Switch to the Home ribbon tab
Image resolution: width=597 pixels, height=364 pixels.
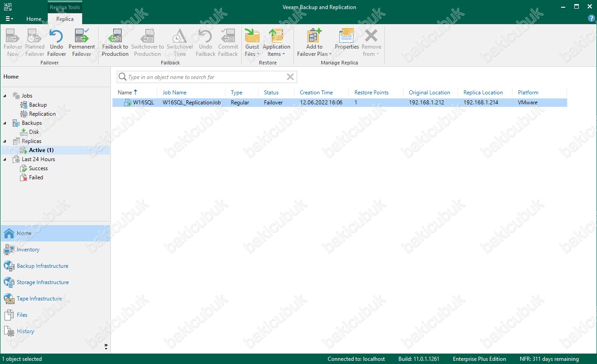(34, 19)
